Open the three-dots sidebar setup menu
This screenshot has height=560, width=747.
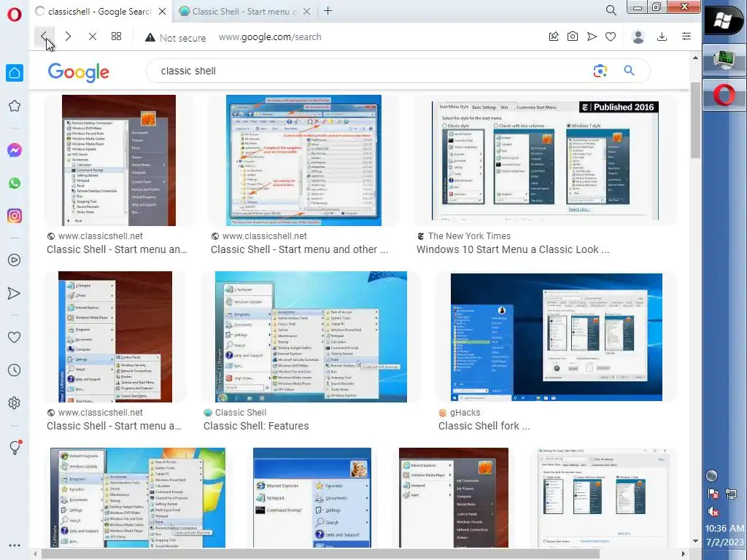click(x=15, y=545)
